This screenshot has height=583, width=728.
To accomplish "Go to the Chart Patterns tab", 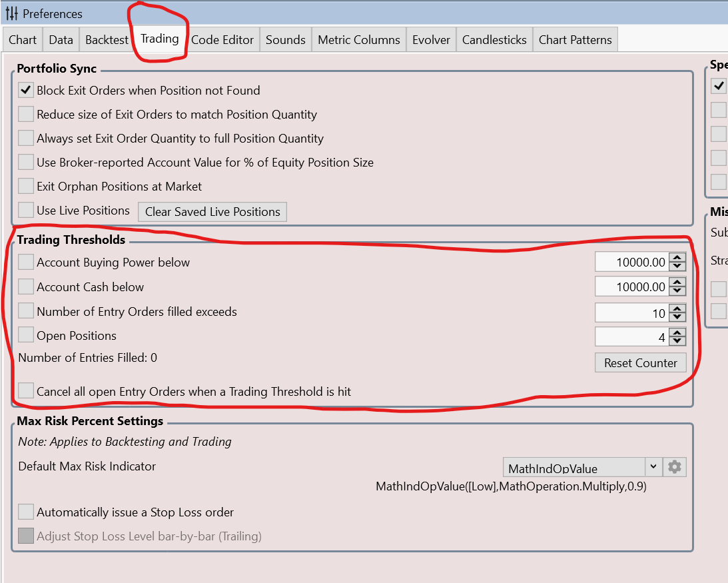I will pyautogui.click(x=575, y=40).
